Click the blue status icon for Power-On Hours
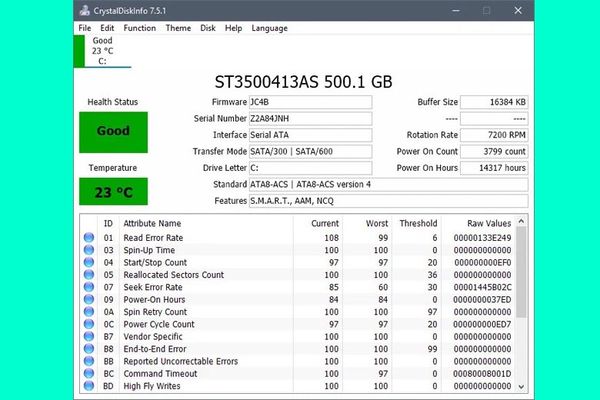 tap(88, 300)
